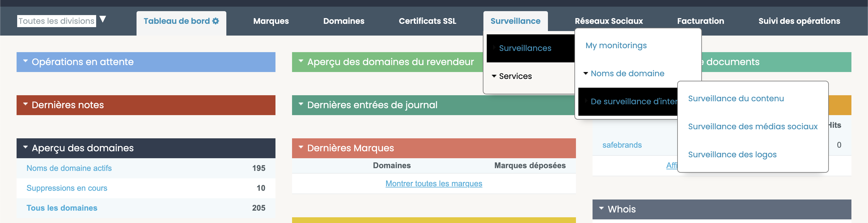Open the Domaines tab
868x223 pixels.
coord(344,21)
